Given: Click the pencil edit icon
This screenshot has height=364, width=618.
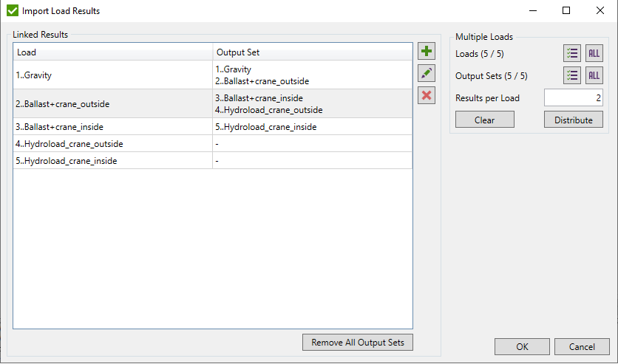Looking at the screenshot, I should pos(427,73).
